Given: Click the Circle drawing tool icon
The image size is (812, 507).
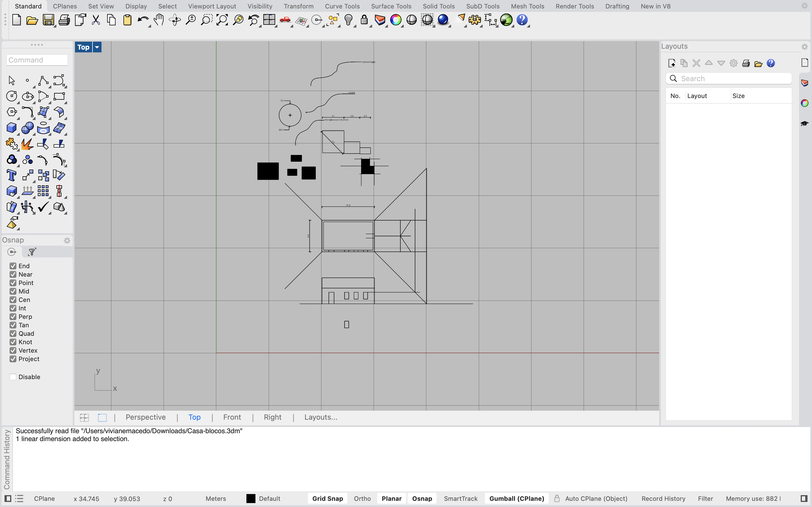Looking at the screenshot, I should click(11, 96).
